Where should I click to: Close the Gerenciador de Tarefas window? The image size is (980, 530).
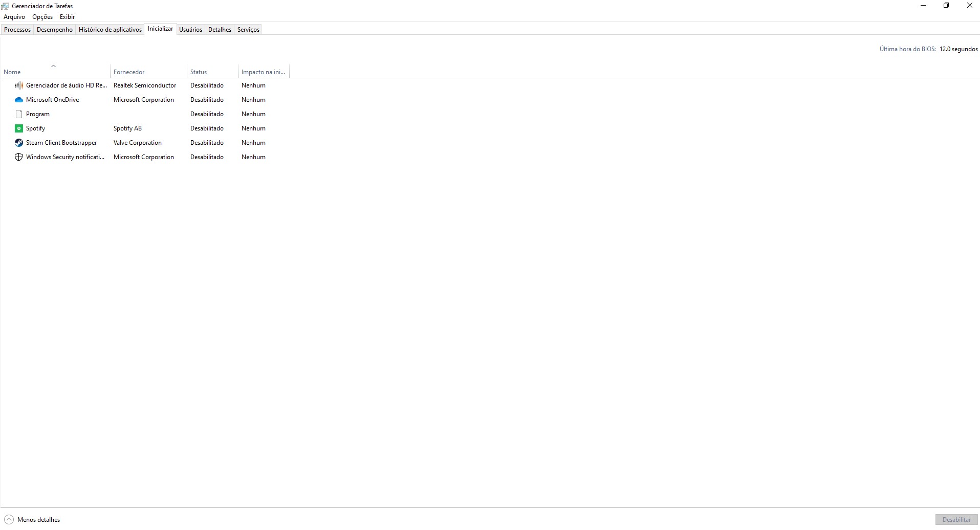969,6
